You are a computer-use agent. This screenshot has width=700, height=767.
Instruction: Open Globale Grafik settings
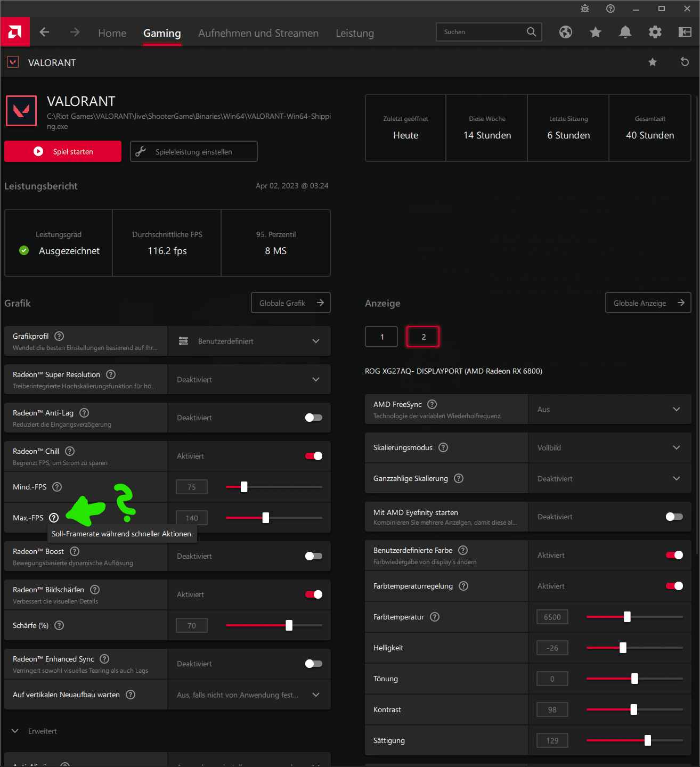(291, 303)
